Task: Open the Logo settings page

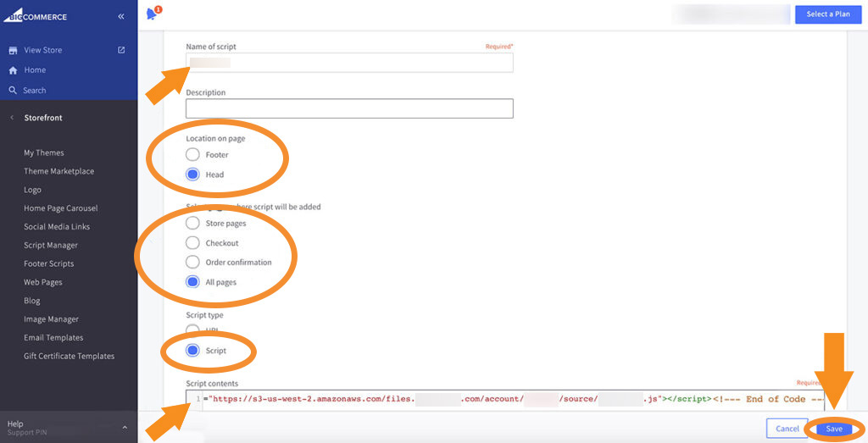Action: click(32, 190)
